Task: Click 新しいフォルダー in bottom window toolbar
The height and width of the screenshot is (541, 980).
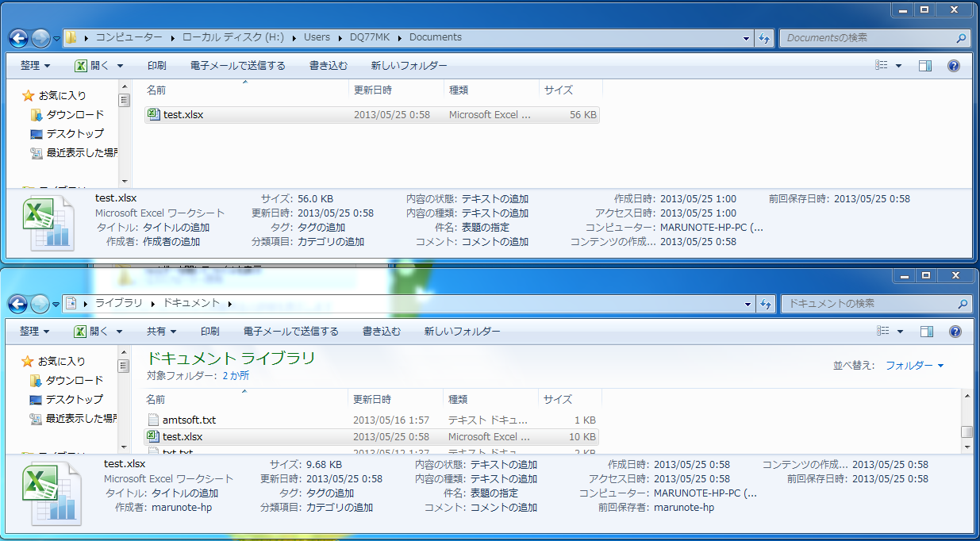Action: [x=463, y=332]
